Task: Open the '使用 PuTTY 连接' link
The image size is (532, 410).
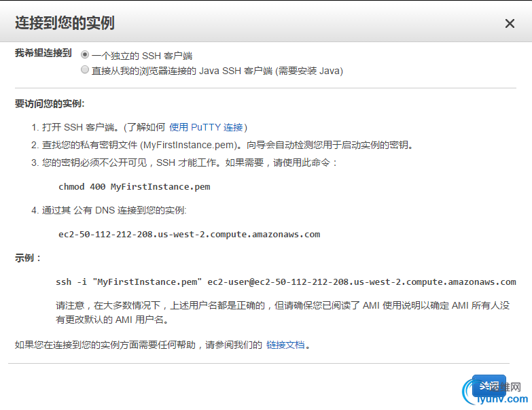Action: point(206,127)
